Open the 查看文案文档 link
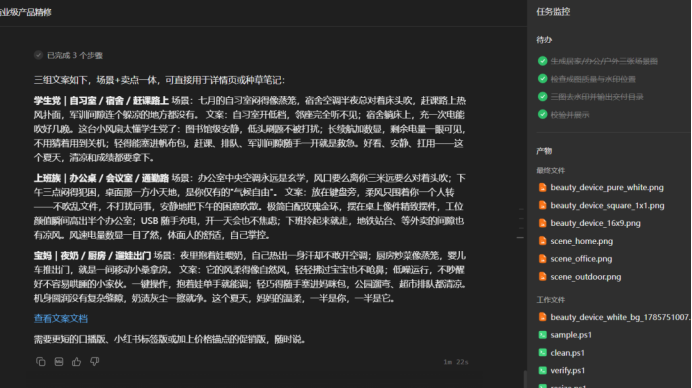The width and height of the screenshot is (692, 388). 61,318
